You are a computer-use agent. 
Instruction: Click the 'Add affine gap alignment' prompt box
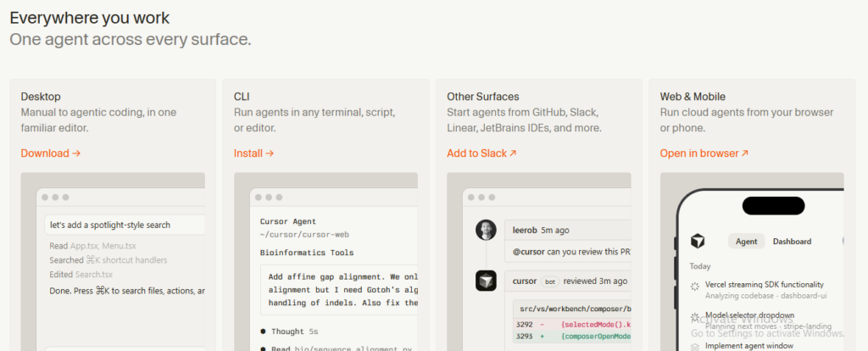(339, 290)
